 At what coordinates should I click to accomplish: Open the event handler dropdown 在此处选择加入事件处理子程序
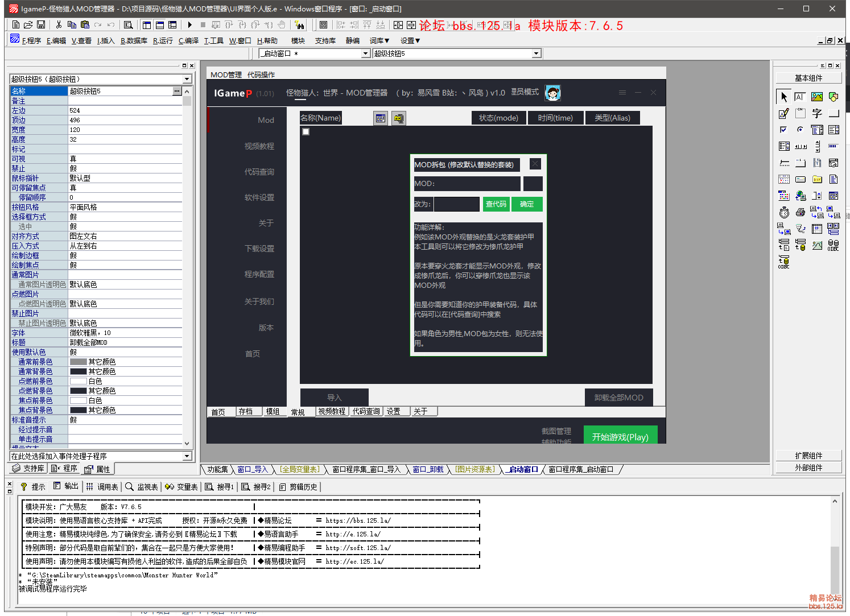187,456
